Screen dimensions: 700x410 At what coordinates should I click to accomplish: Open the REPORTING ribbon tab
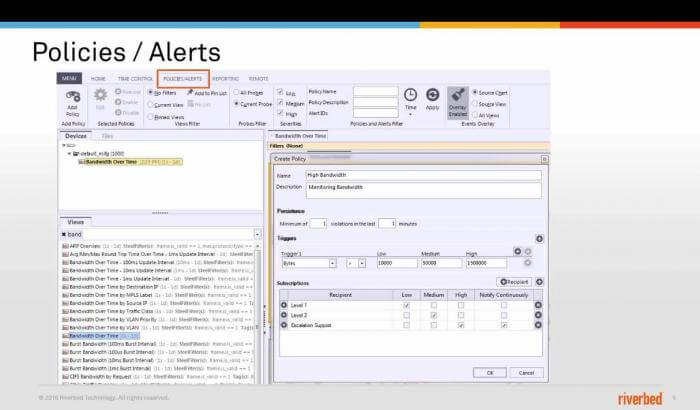(x=225, y=79)
